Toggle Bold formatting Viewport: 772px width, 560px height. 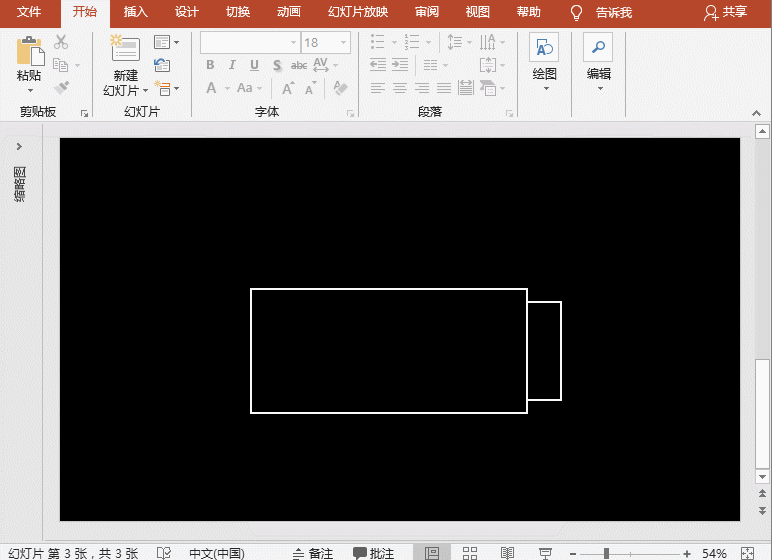coord(210,65)
